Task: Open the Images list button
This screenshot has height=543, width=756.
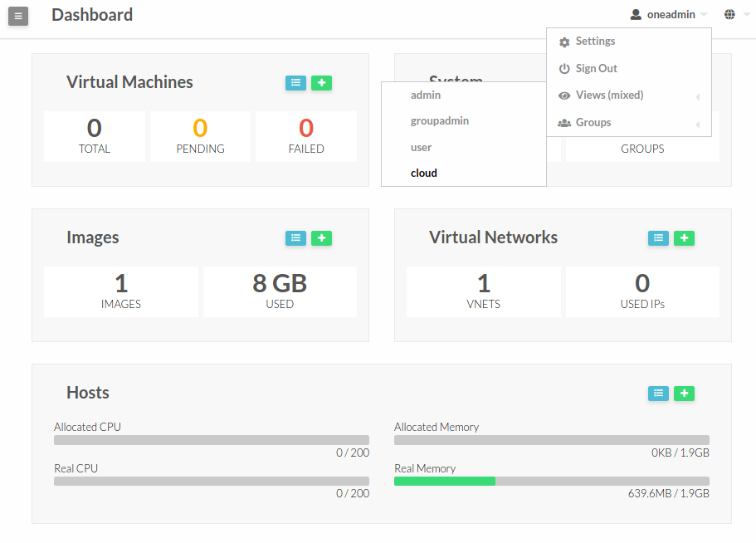Action: (295, 238)
